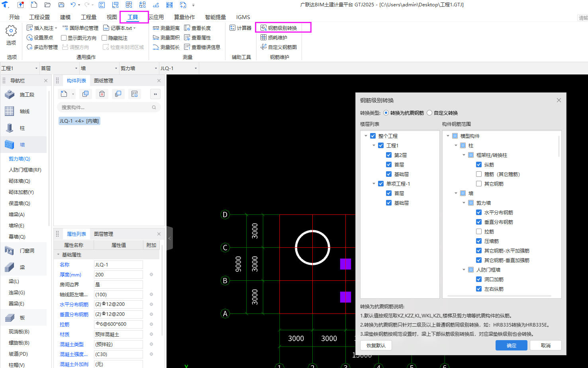
Task: Switch to 图层管理 tab
Action: click(104, 234)
